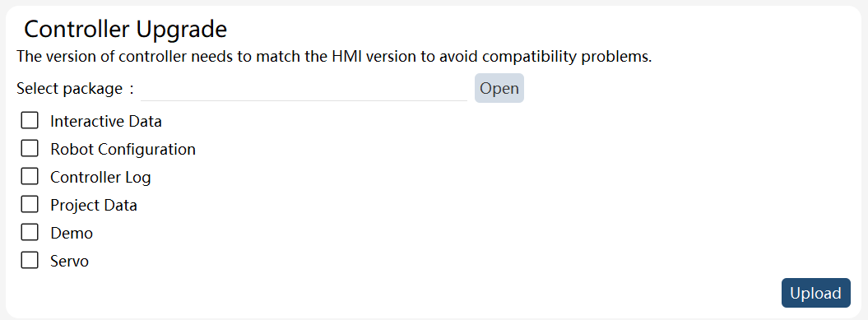Click the 'Controller Upgrade' heading
868x320 pixels.
tap(126, 30)
